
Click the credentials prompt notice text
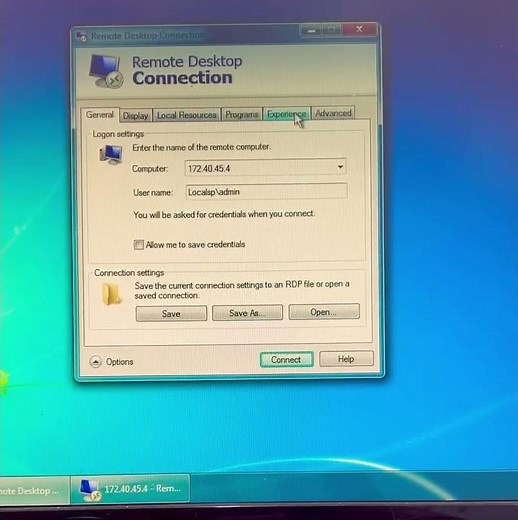pos(223,214)
